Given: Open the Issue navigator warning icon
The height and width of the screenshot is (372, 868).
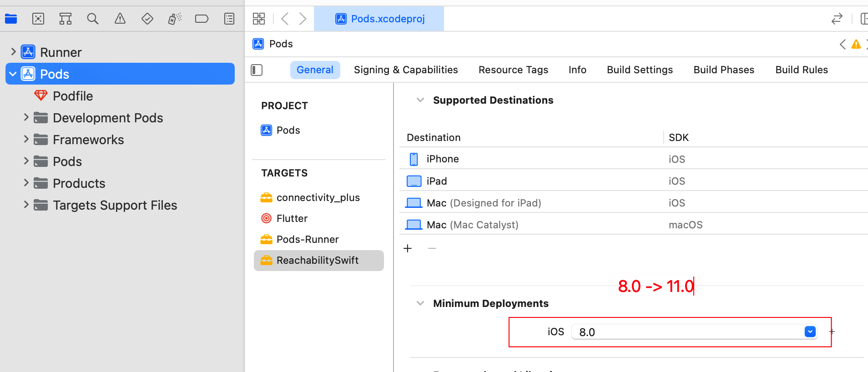Looking at the screenshot, I should click(120, 19).
